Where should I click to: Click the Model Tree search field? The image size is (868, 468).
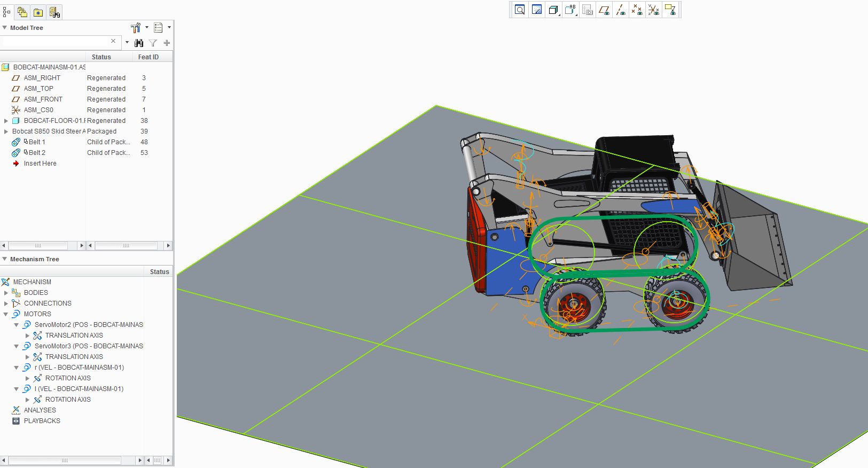(x=54, y=42)
